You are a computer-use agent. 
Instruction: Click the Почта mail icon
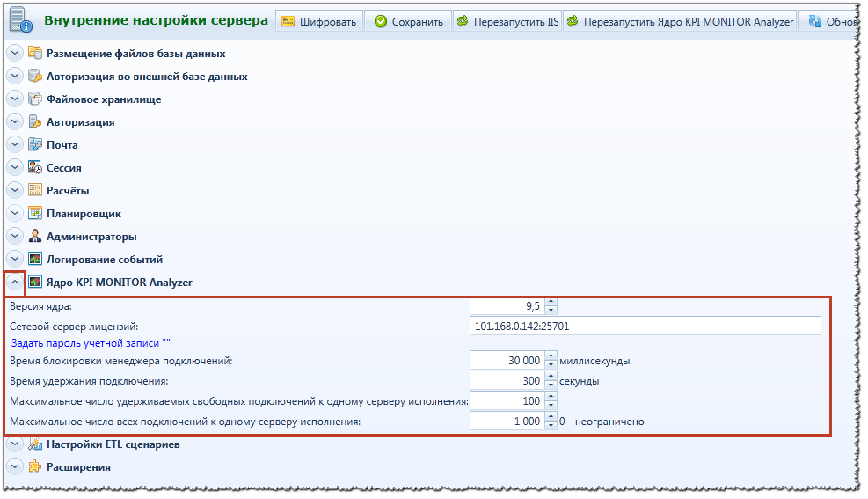coord(35,144)
